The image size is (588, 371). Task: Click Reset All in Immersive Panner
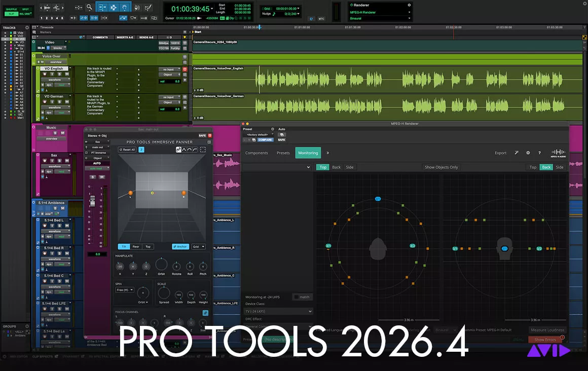[x=127, y=150]
